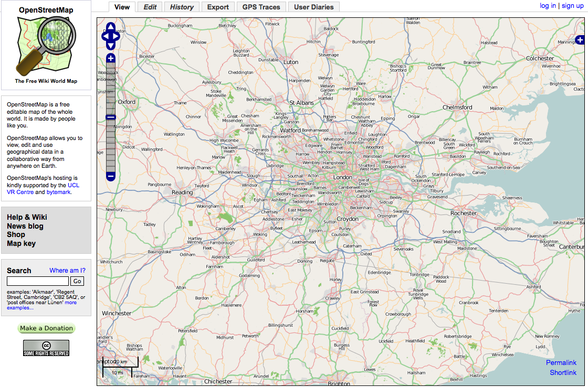Pan the map south with down arrow
This screenshot has width=588, height=387.
(111, 45)
